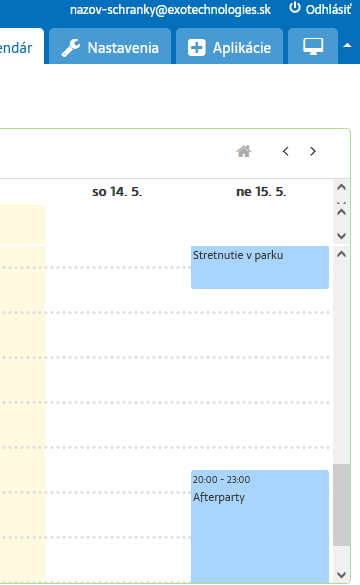Click all-day section scrollbar up arrow

tap(341, 212)
